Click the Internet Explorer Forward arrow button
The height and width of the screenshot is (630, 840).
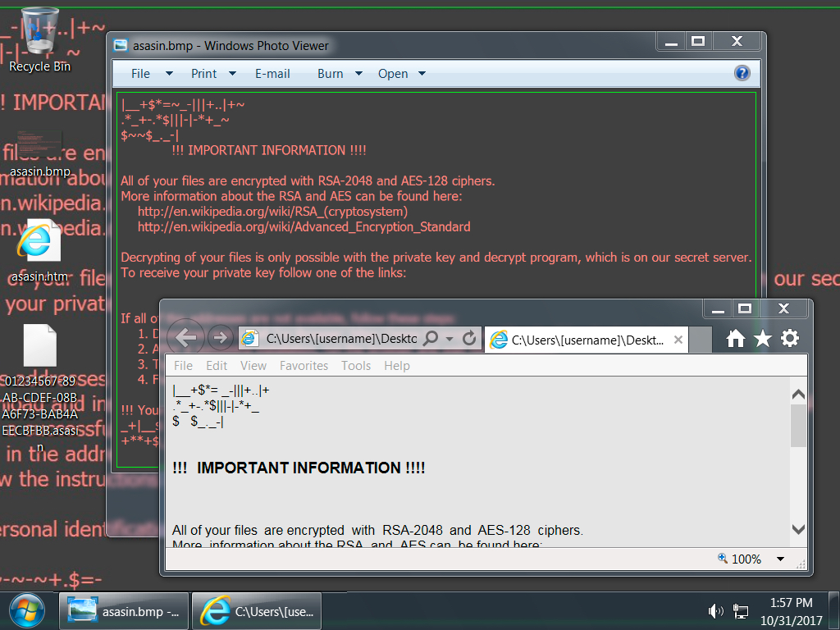click(220, 338)
